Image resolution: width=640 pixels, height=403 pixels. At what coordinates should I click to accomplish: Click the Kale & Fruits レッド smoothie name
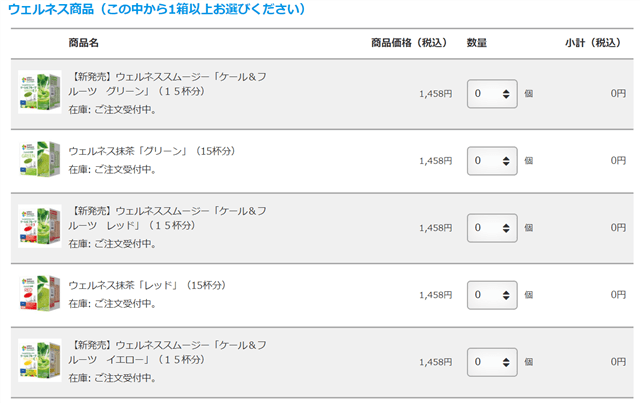point(168,218)
